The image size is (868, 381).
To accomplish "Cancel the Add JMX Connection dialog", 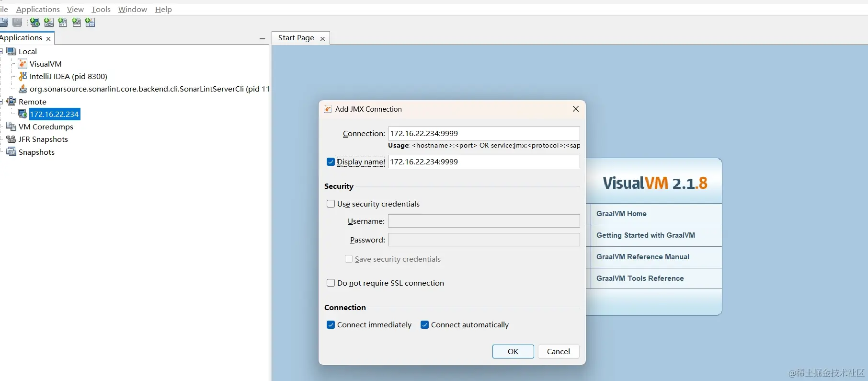I will [x=559, y=351].
